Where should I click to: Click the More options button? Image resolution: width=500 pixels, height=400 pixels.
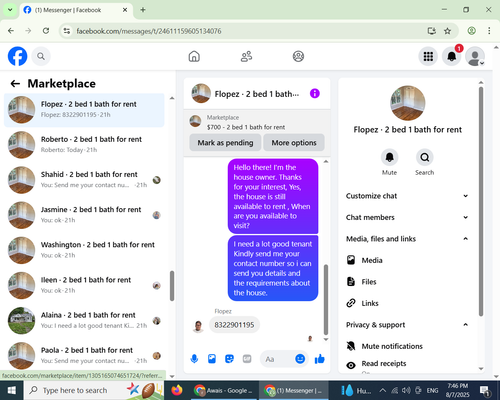point(294,143)
